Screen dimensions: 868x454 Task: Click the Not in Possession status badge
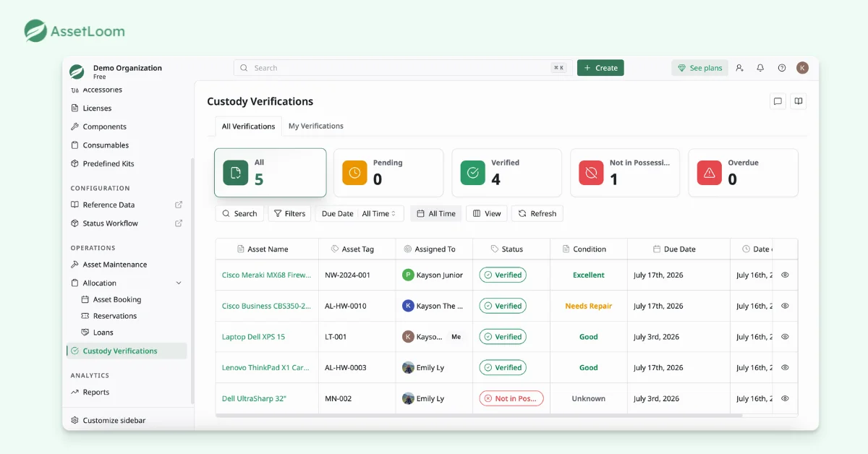(x=511, y=398)
